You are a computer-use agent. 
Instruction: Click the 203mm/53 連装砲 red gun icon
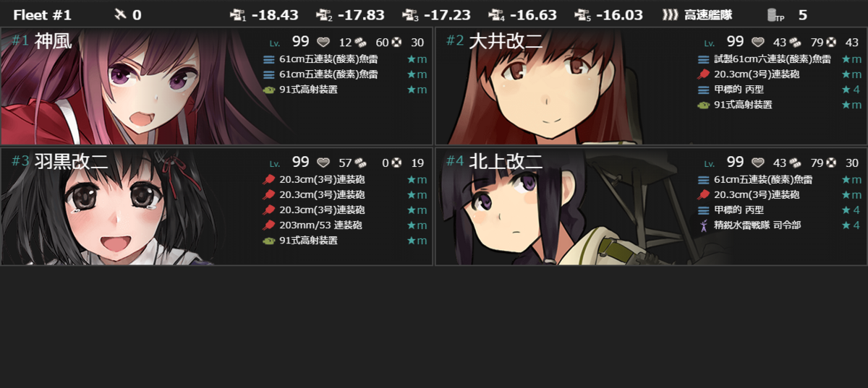pos(268,225)
